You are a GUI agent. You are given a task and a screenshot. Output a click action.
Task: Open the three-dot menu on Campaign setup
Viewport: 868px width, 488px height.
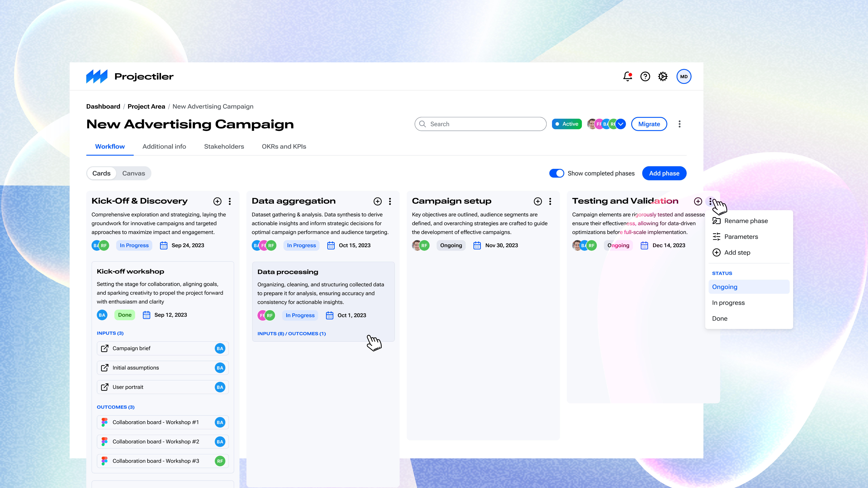point(550,201)
